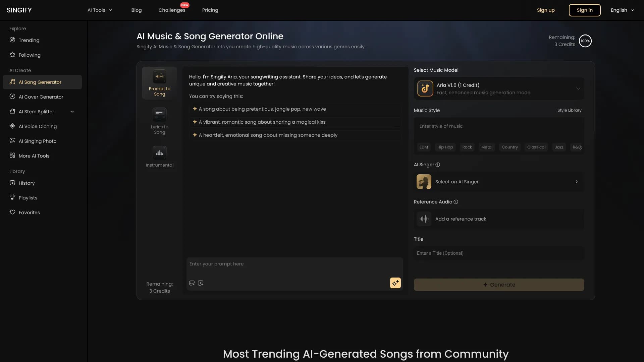This screenshot has height=362, width=644.
Task: Open the AI Tools menu in header
Action: click(x=100, y=10)
